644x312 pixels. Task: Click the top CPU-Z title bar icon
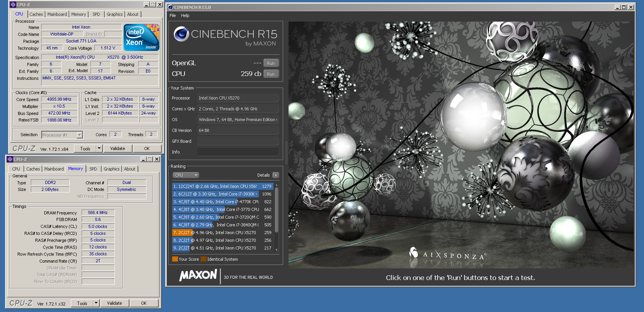point(13,5)
